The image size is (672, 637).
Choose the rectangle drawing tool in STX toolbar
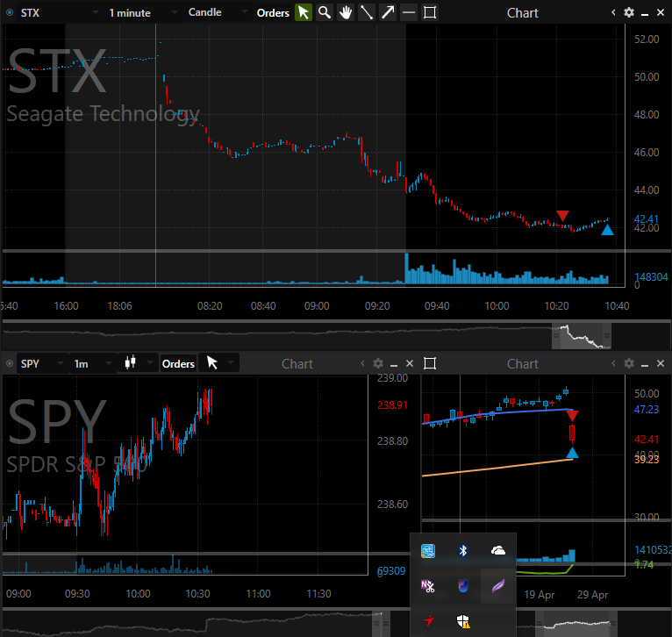click(430, 12)
